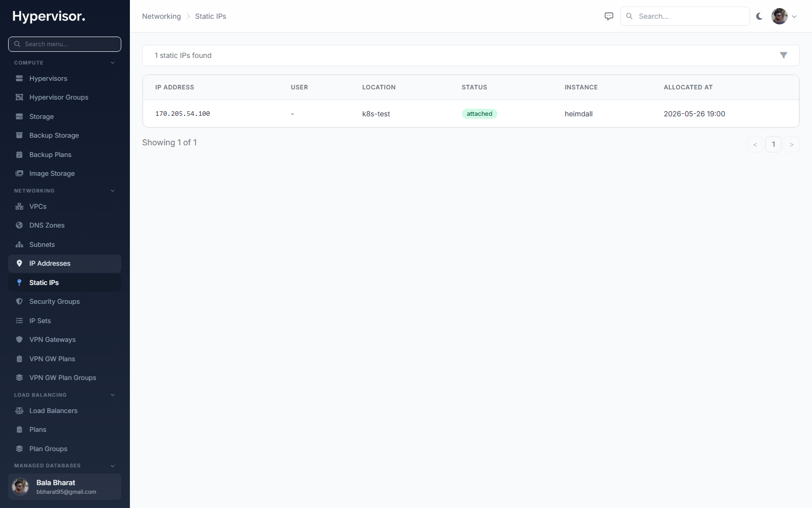The image size is (812, 508).
Task: Click the DNS Zones globe icon
Action: 19,225
